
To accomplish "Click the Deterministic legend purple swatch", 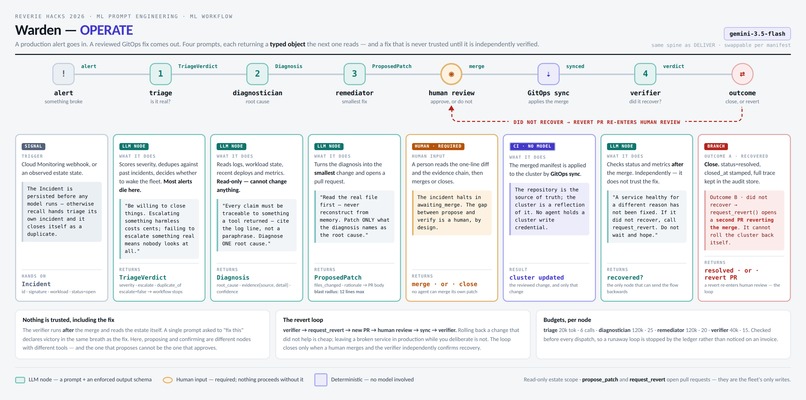I will click(x=321, y=380).
